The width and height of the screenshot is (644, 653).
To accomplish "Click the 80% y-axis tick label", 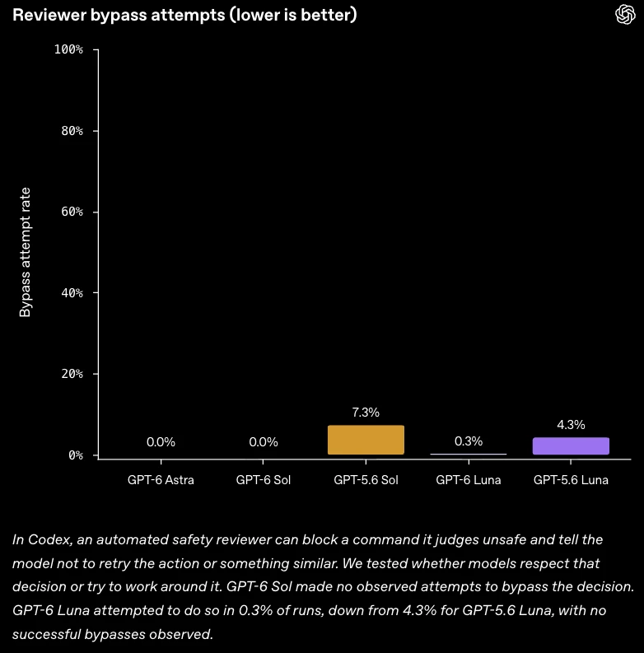I will pyautogui.click(x=72, y=131).
